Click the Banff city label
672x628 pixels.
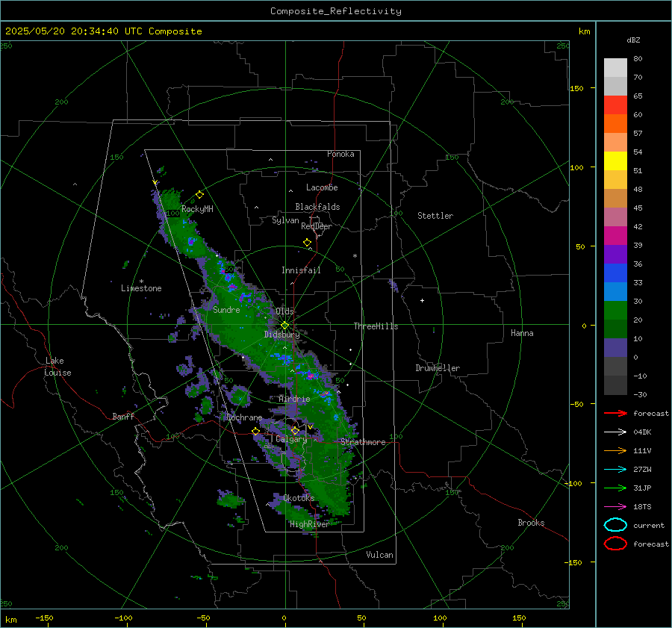coord(123,417)
